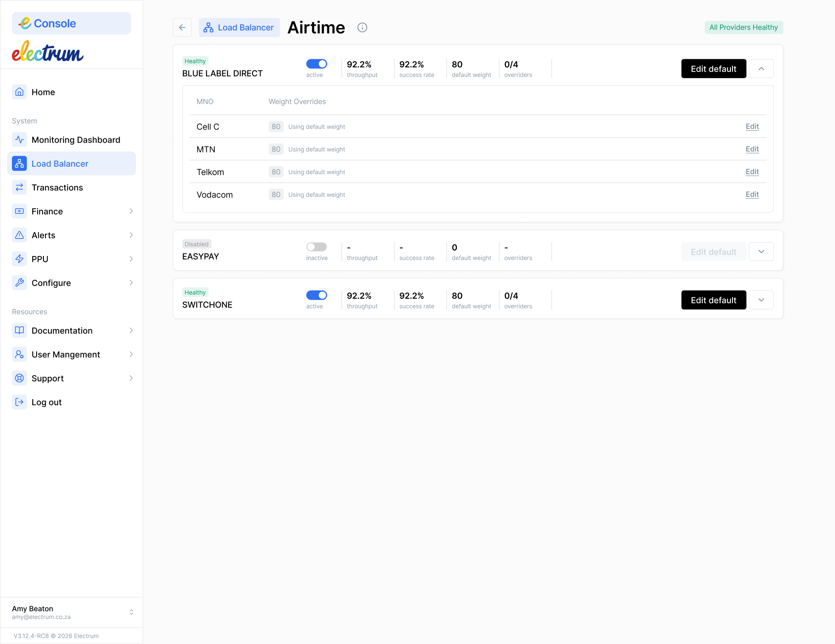Edit the Vodacom weight override
The height and width of the screenshot is (644, 835).
coord(752,194)
